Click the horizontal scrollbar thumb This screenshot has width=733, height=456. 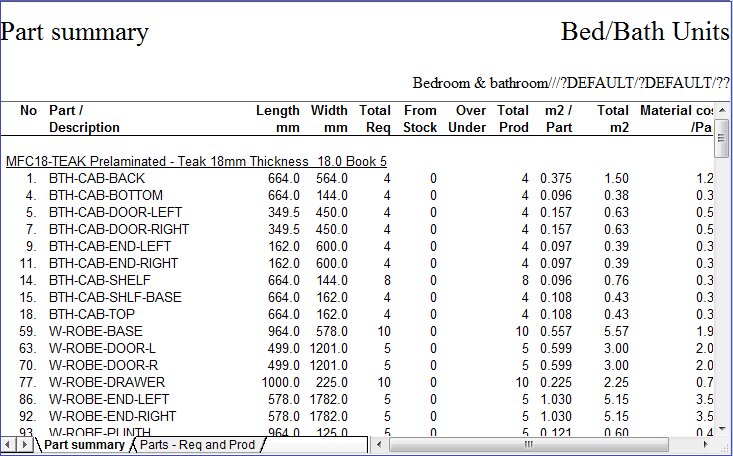pyautogui.click(x=528, y=444)
